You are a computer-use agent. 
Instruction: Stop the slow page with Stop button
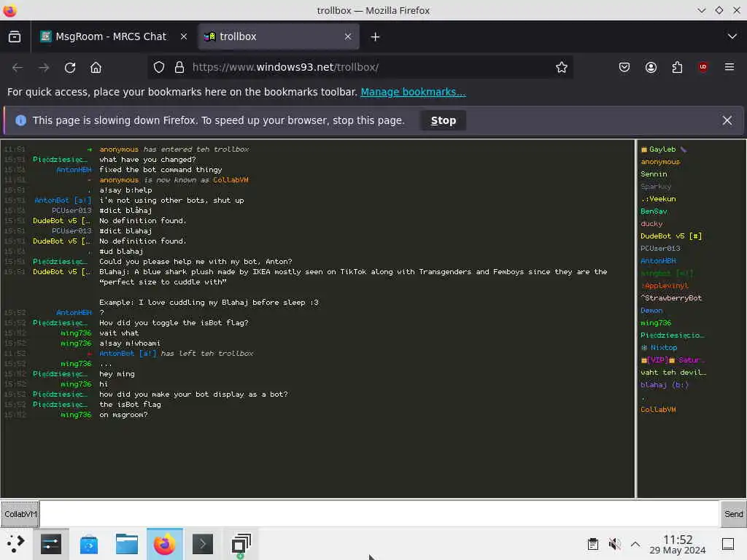point(443,120)
